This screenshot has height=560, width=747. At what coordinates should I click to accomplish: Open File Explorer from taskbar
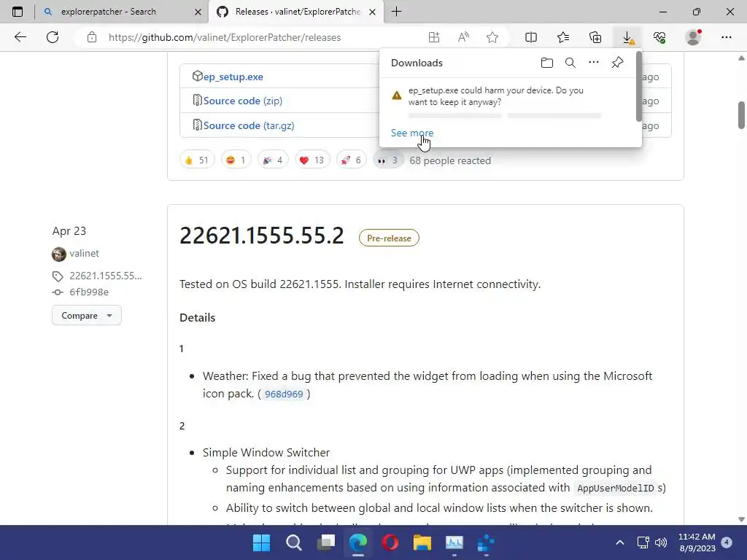tap(422, 542)
